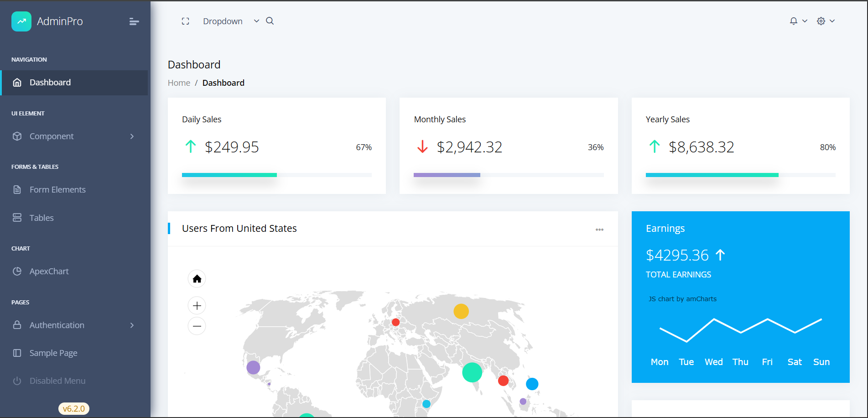Click Daily Sales progress bar
Viewport: 868px width, 418px height.
[277, 175]
